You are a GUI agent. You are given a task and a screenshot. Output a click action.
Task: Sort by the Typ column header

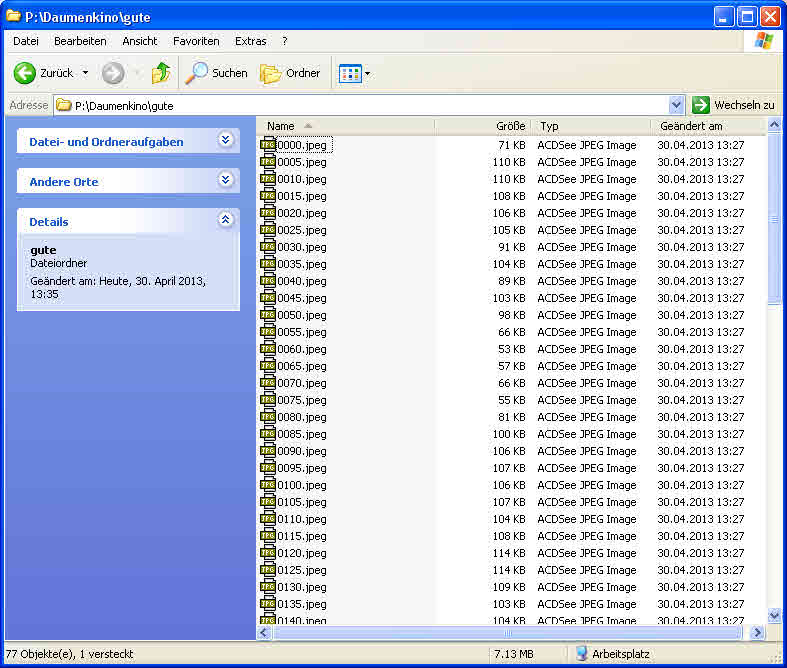(x=591, y=126)
